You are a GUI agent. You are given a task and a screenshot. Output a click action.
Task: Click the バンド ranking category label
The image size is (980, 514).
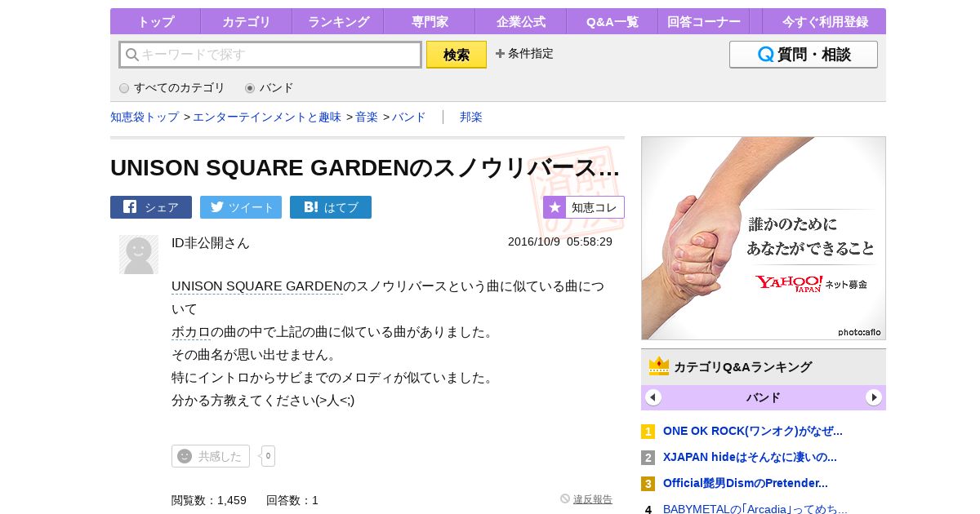point(764,397)
